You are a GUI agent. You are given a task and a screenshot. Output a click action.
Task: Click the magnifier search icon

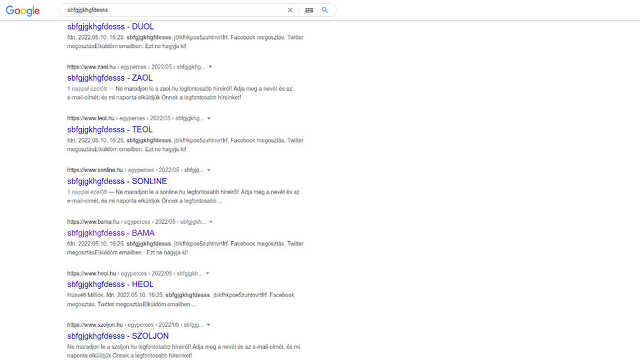tap(324, 10)
